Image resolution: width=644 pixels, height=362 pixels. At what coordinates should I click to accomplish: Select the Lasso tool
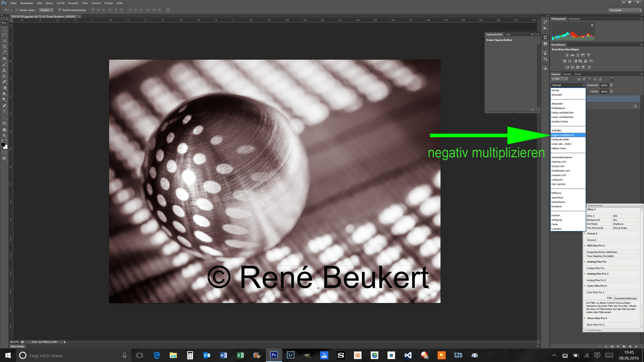(x=4, y=35)
